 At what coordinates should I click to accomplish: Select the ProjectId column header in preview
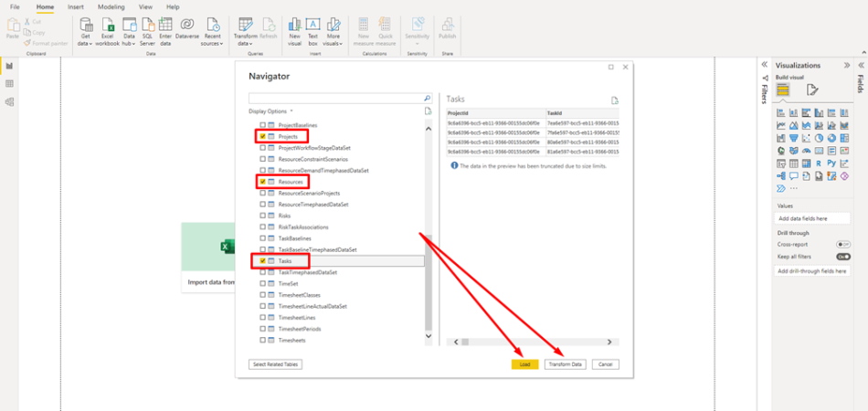point(496,113)
